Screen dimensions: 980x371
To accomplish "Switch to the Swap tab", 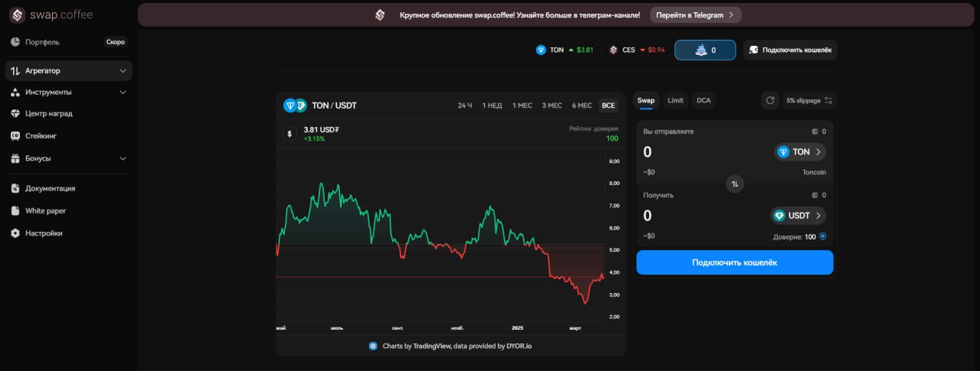I will 646,100.
